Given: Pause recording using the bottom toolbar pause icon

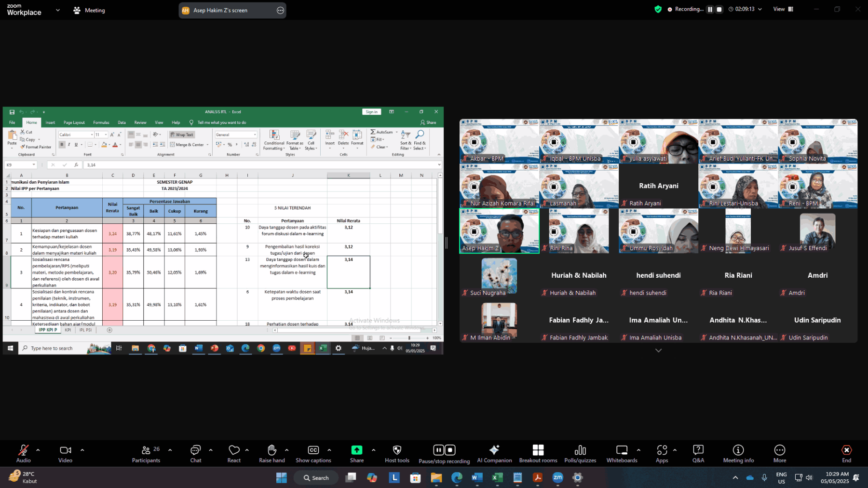Looking at the screenshot, I should [438, 450].
